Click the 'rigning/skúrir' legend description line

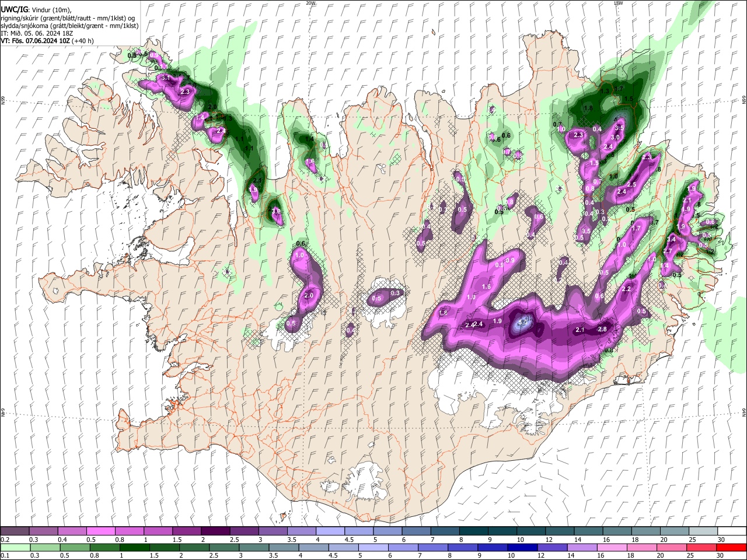[68, 18]
